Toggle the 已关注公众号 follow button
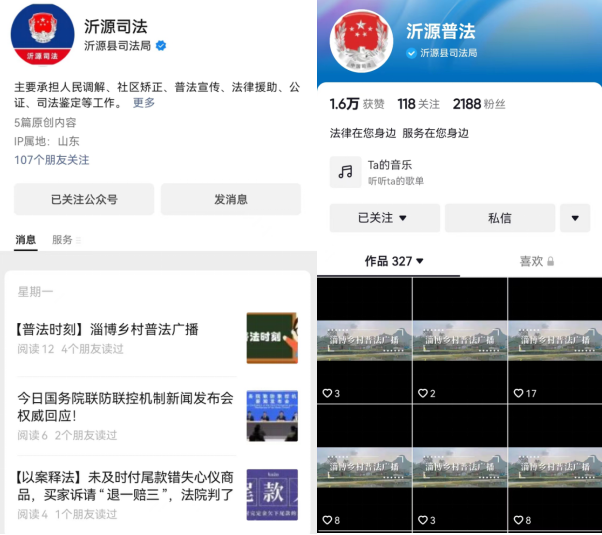This screenshot has width=602, height=535. coord(84,199)
